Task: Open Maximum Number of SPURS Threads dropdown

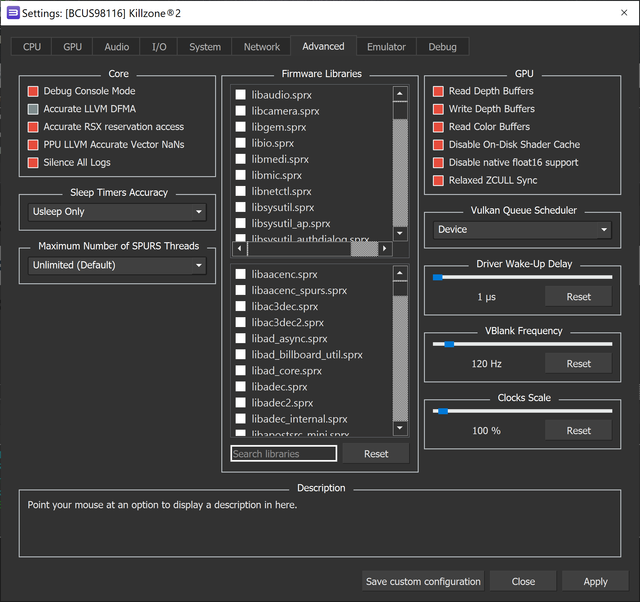Action: (117, 265)
